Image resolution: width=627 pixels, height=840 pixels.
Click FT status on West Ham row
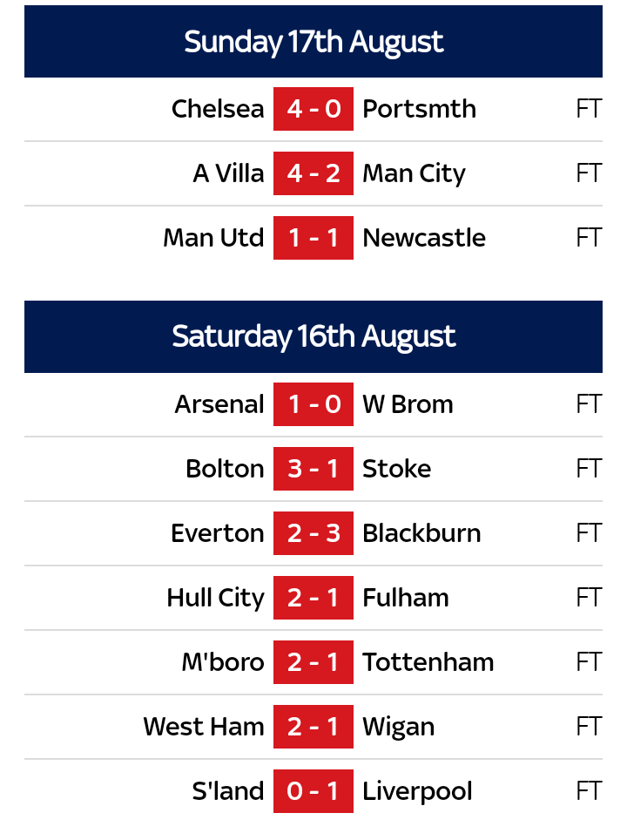589,727
